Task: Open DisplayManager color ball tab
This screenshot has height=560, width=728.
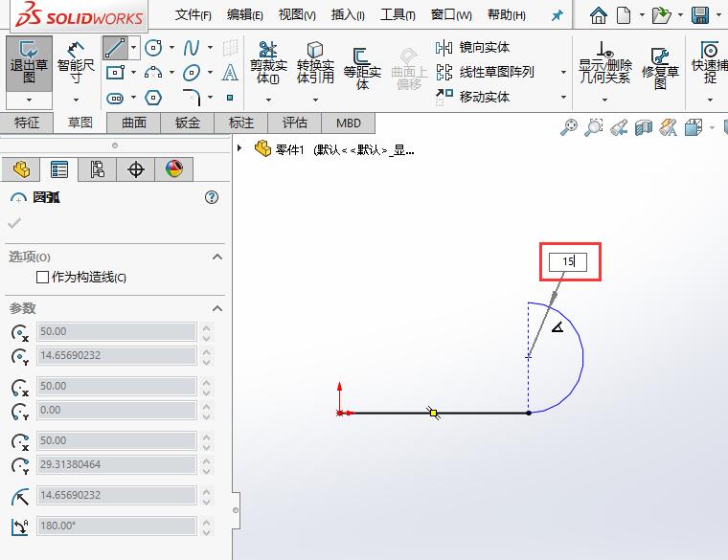Action: (174, 169)
